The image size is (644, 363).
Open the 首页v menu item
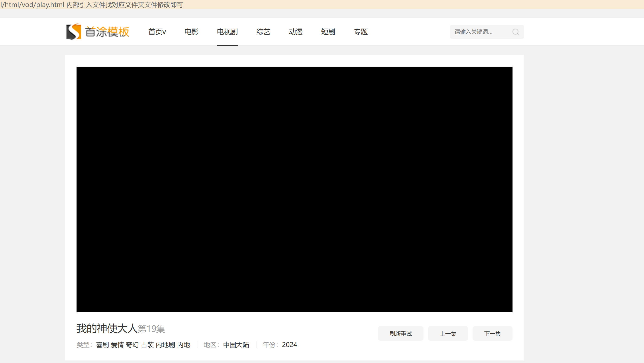point(157,32)
